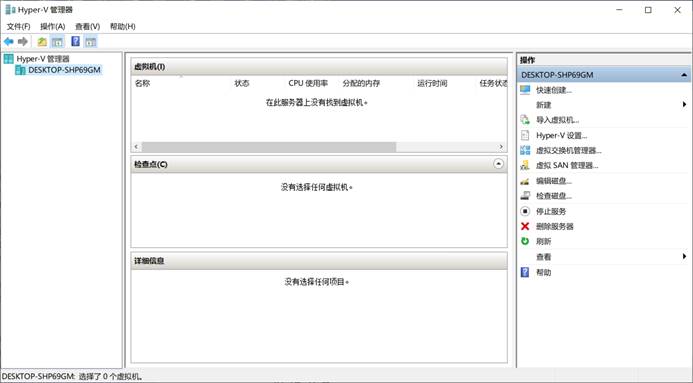Open the 查看(V) menu

coord(88,27)
